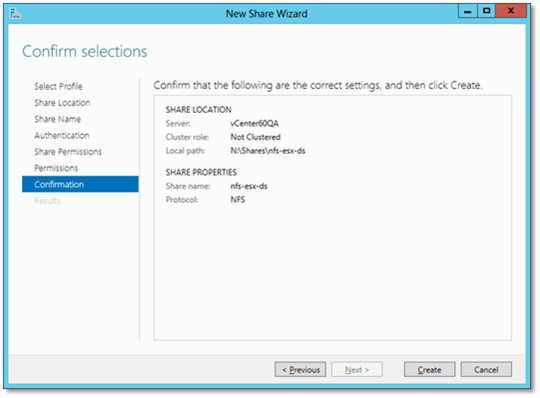Click the server name vCenter60QA
Image resolution: width=540 pixels, height=398 pixels.
pyautogui.click(x=255, y=123)
